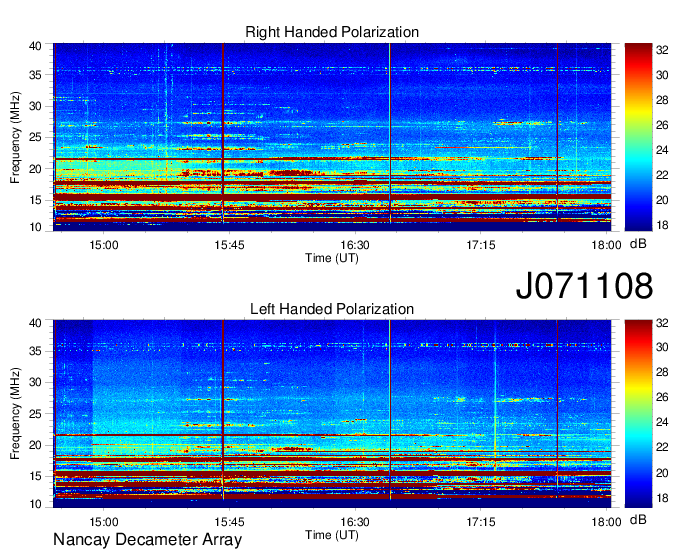Click the 30 frequency tick on bottom plot
The height and width of the screenshot is (552, 680).
pyautogui.click(x=35, y=382)
